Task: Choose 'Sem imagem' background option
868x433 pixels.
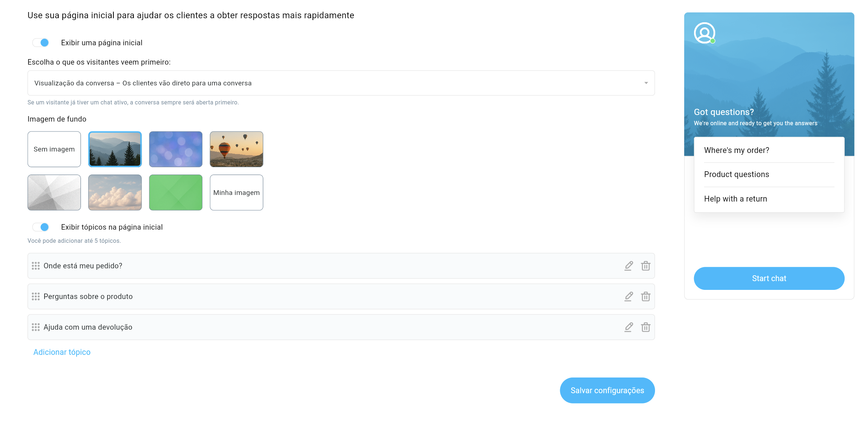Action: click(54, 149)
